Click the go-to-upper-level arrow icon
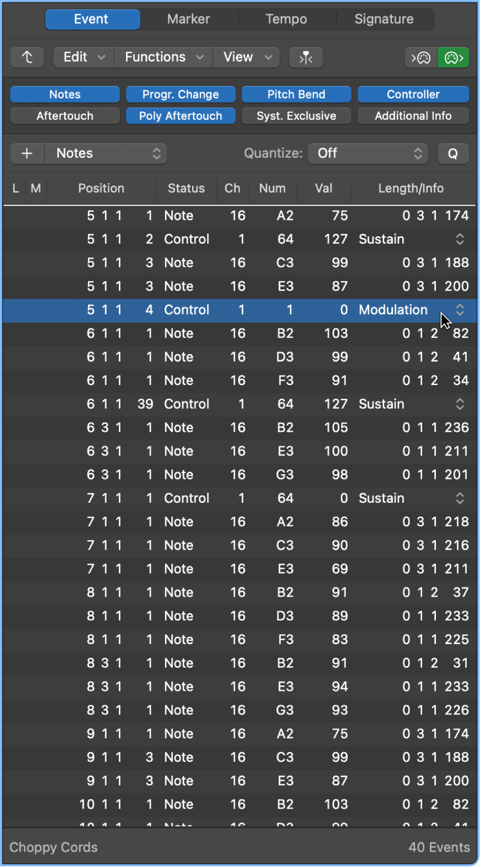Screen dimensions: 480x868 pyautogui.click(x=27, y=57)
